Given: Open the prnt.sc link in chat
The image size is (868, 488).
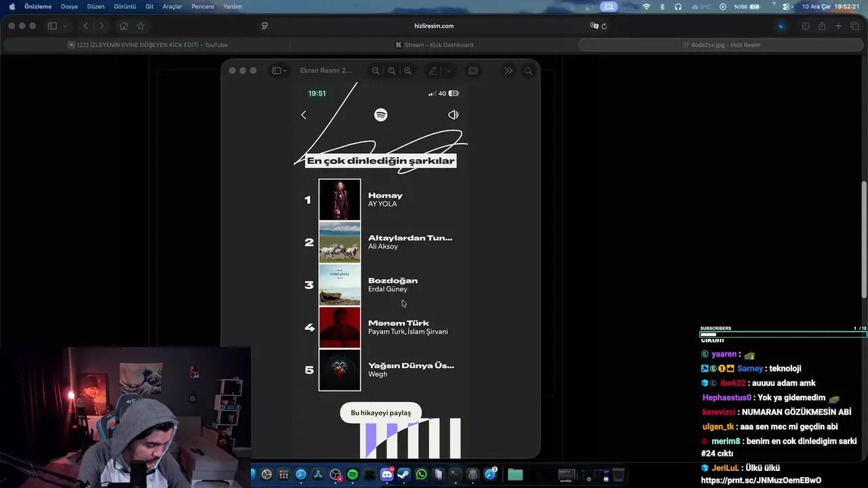Looking at the screenshot, I should click(x=761, y=481).
